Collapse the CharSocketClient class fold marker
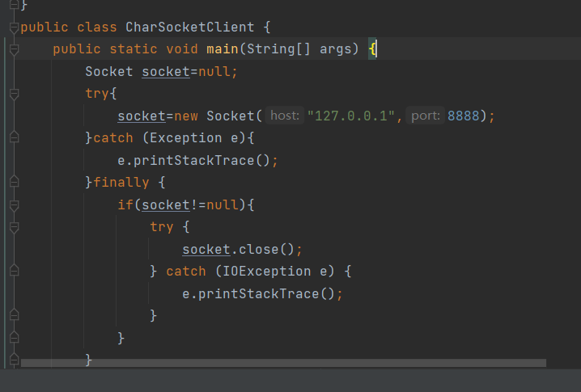The width and height of the screenshot is (581, 392). click(x=14, y=27)
